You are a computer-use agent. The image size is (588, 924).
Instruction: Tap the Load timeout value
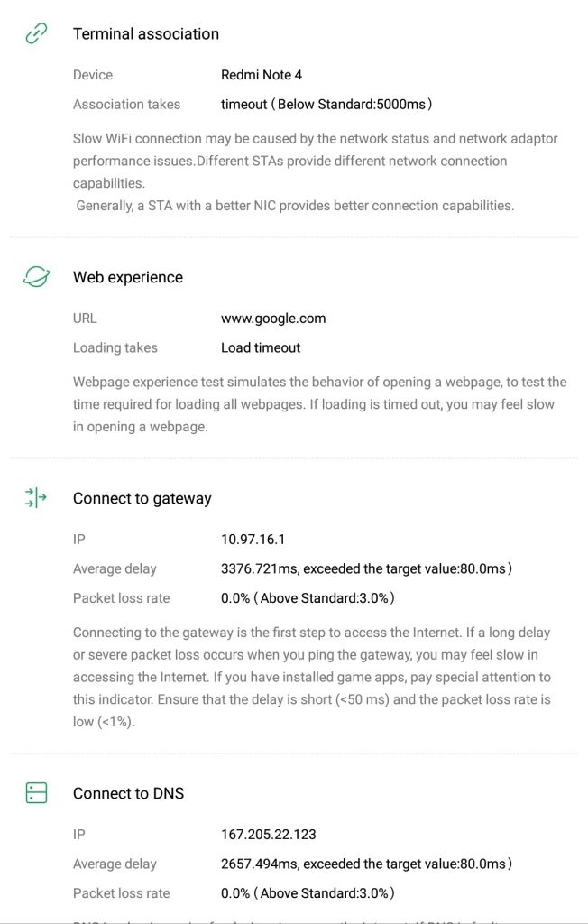[261, 347]
